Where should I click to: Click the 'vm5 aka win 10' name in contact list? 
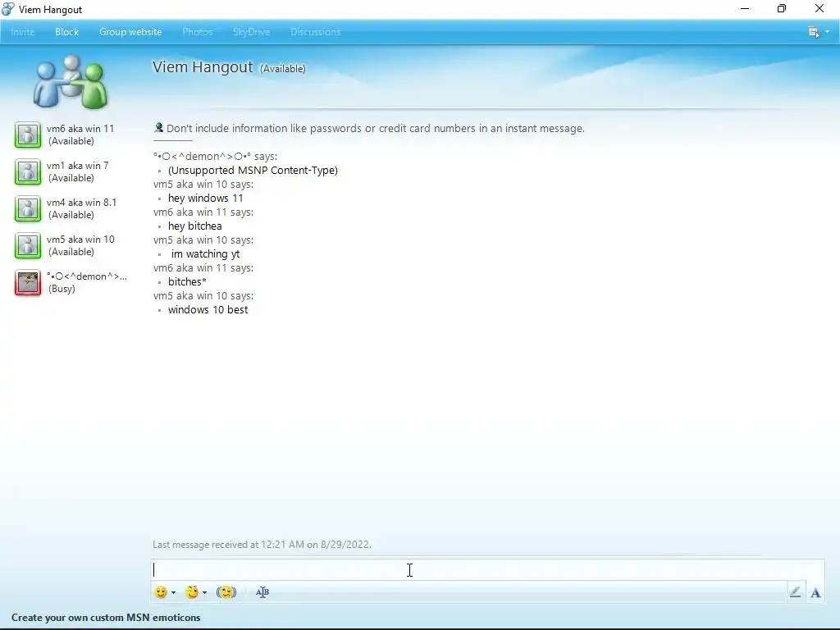(80, 240)
